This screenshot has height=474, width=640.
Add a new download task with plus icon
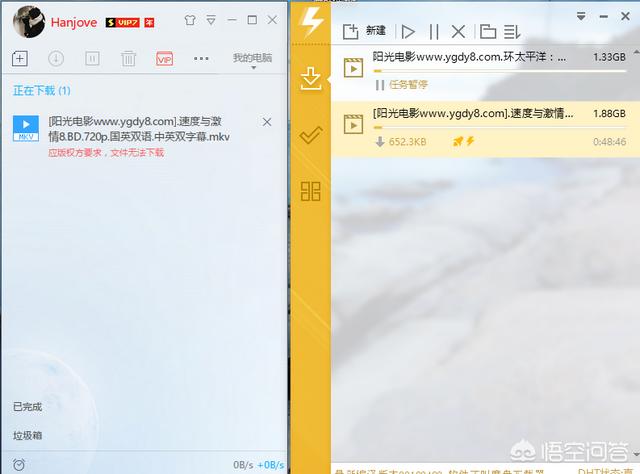click(x=20, y=59)
